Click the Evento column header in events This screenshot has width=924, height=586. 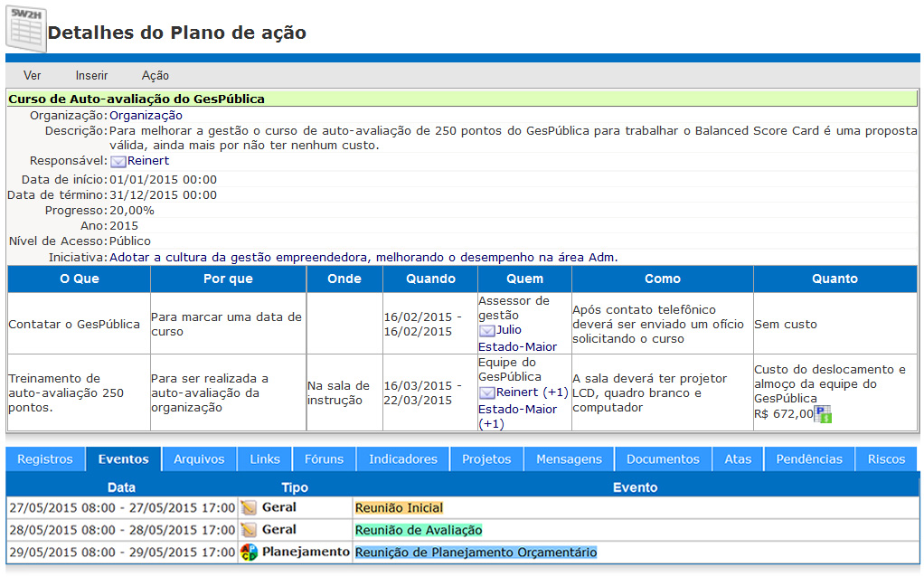(636, 488)
